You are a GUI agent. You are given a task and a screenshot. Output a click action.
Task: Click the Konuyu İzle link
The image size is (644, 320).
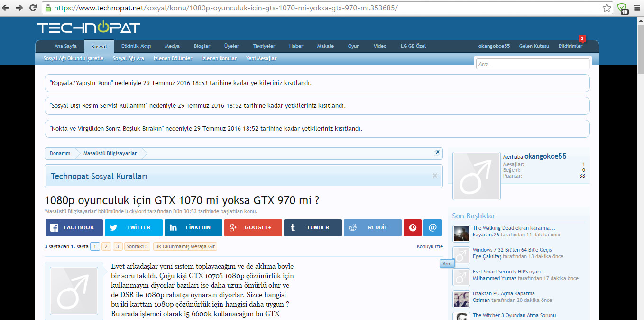tap(430, 246)
